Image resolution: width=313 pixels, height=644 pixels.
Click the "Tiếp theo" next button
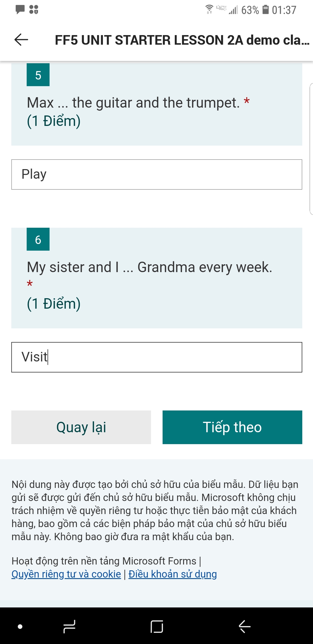pyautogui.click(x=232, y=427)
